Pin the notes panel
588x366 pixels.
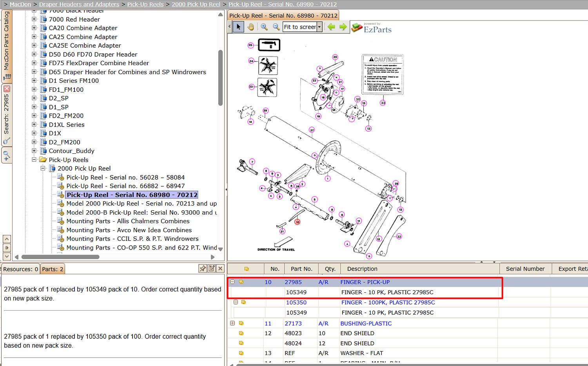tap(202, 268)
